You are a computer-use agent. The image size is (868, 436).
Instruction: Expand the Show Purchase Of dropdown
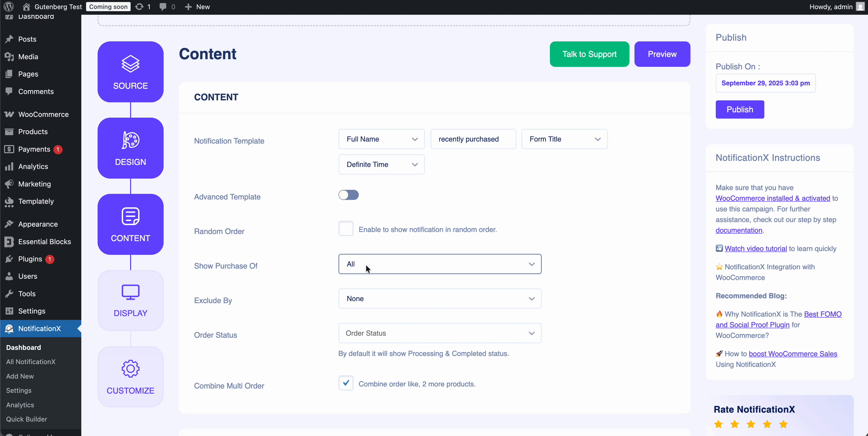(x=439, y=264)
